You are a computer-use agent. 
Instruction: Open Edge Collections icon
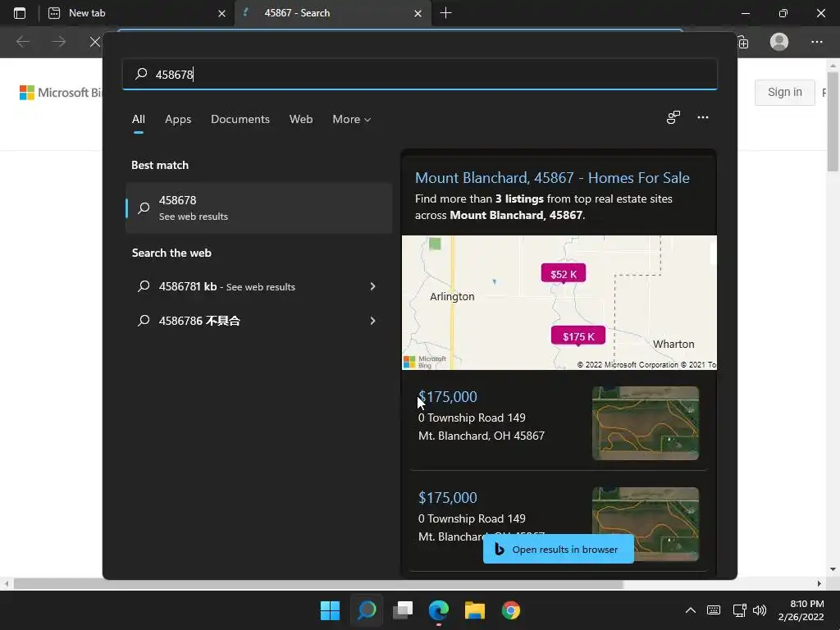(743, 43)
